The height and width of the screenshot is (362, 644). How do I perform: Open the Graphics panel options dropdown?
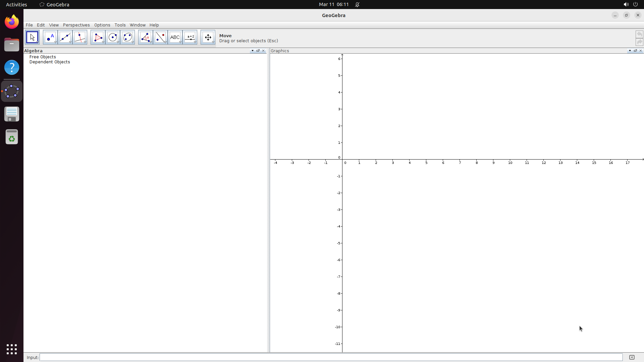click(630, 51)
